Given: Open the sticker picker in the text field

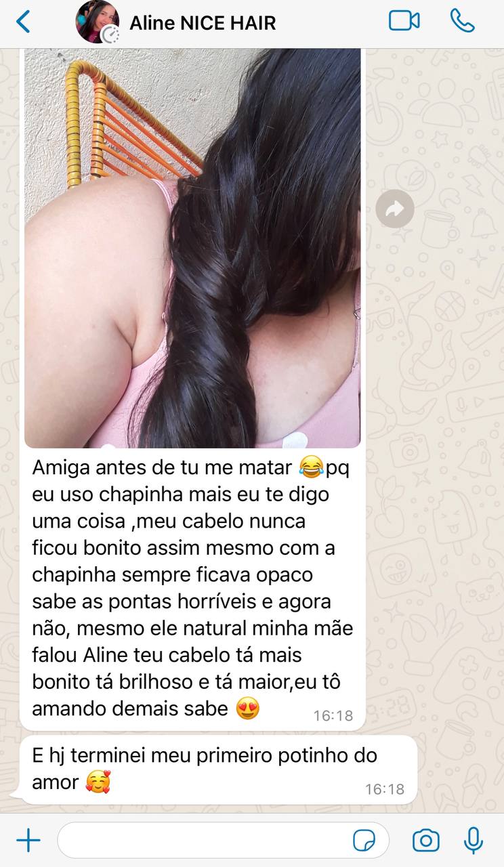Looking at the screenshot, I should [364, 841].
